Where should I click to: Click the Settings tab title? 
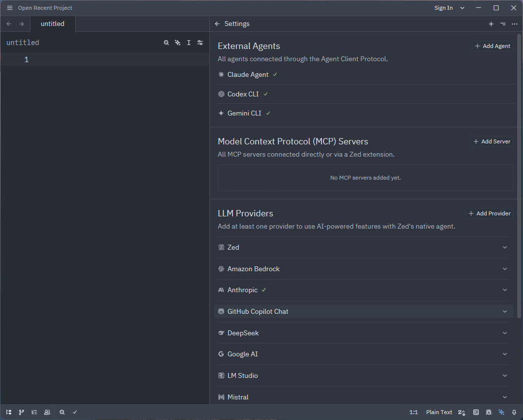(237, 24)
